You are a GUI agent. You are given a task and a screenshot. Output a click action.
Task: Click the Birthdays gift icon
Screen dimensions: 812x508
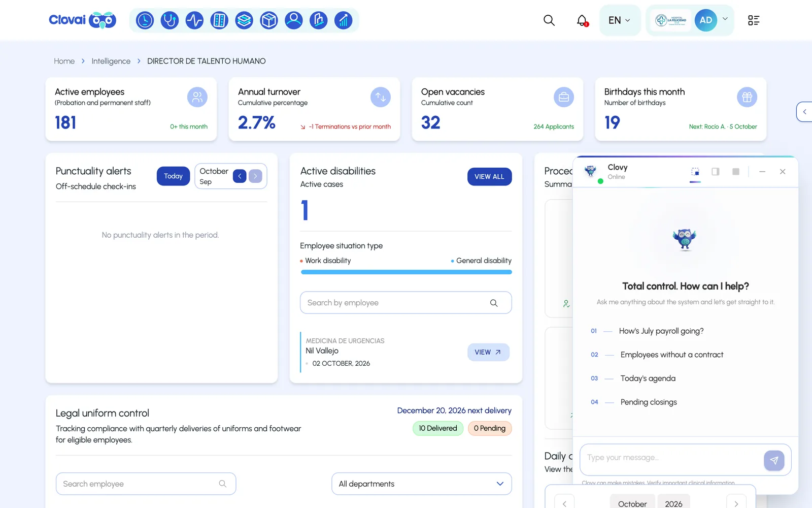click(x=747, y=97)
